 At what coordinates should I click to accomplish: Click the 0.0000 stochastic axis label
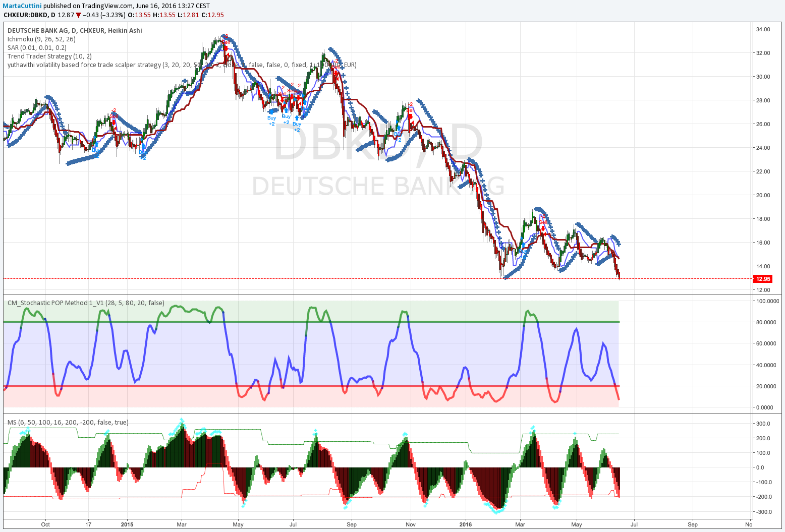(x=765, y=407)
